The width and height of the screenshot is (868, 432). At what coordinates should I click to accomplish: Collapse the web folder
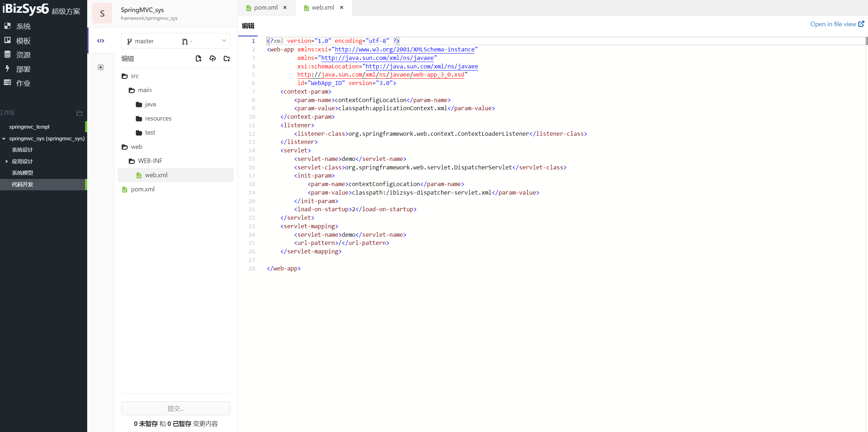pos(124,147)
